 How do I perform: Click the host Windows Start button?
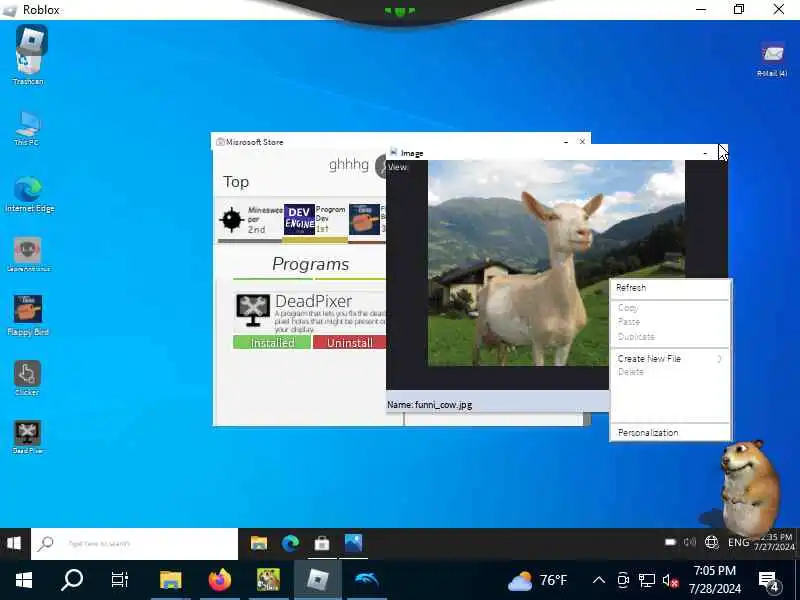pos(23,580)
